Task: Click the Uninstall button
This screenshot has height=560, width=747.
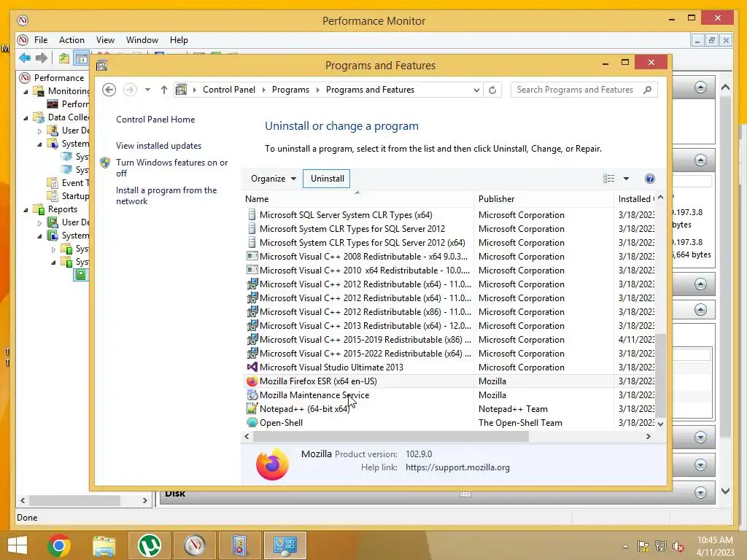Action: pos(328,179)
